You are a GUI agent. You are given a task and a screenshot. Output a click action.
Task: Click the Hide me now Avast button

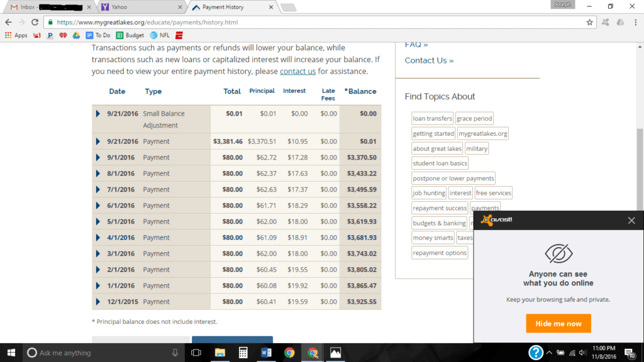tap(558, 323)
